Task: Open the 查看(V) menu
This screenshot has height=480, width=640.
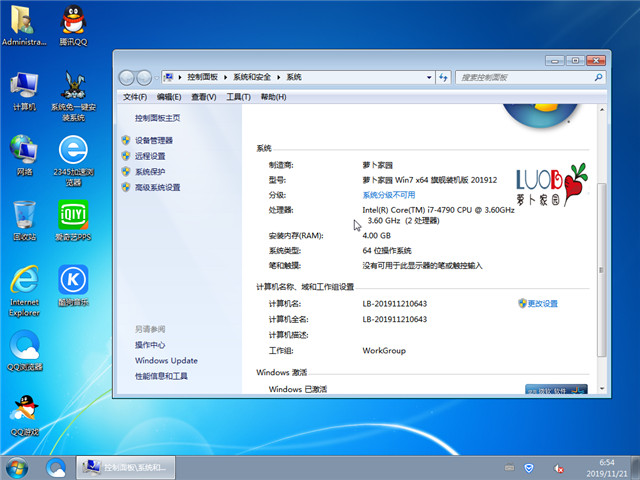Action: point(204,97)
